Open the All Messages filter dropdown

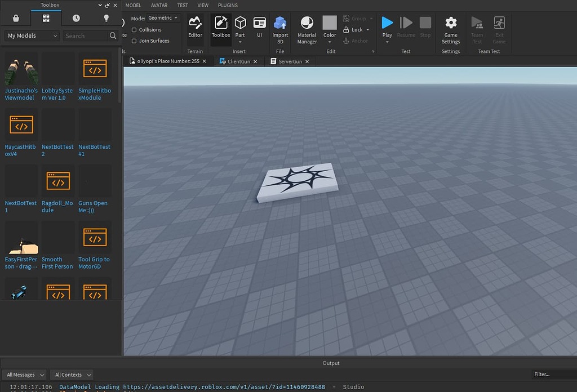pos(24,375)
